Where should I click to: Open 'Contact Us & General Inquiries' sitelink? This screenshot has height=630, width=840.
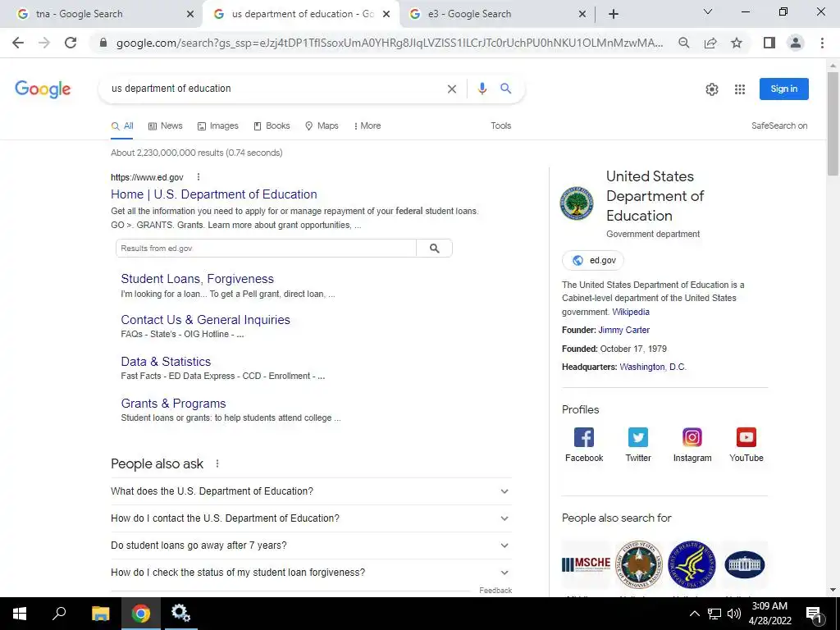coord(205,320)
